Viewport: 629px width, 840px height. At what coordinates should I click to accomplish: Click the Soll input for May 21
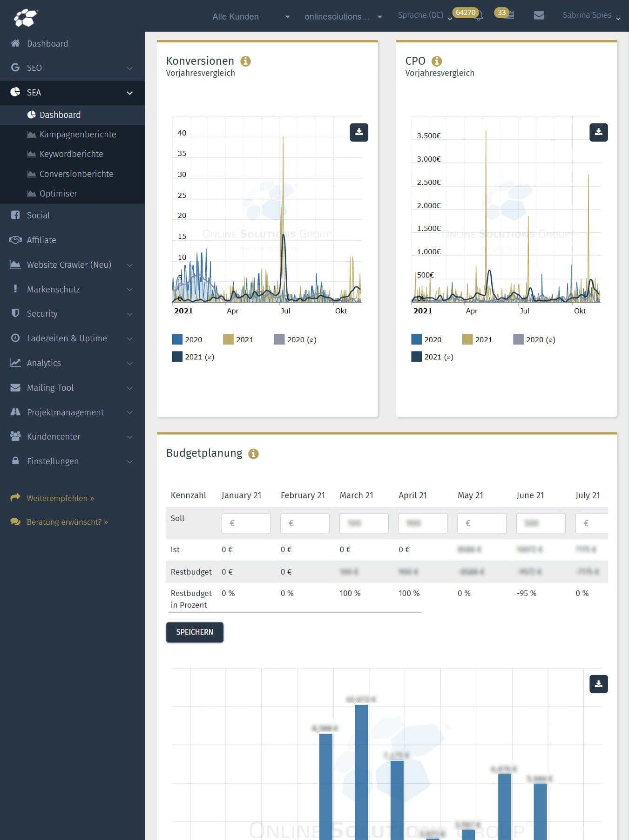482,523
